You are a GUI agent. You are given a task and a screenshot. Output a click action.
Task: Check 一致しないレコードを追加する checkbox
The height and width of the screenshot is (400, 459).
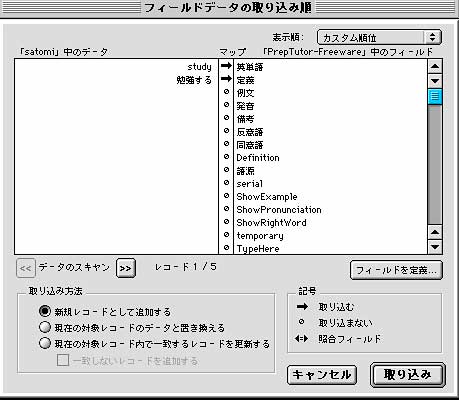click(x=63, y=360)
